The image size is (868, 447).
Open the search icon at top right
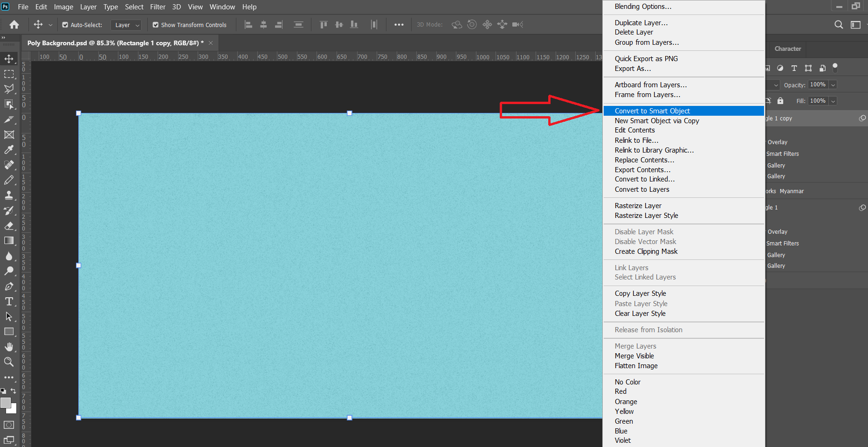click(x=839, y=25)
